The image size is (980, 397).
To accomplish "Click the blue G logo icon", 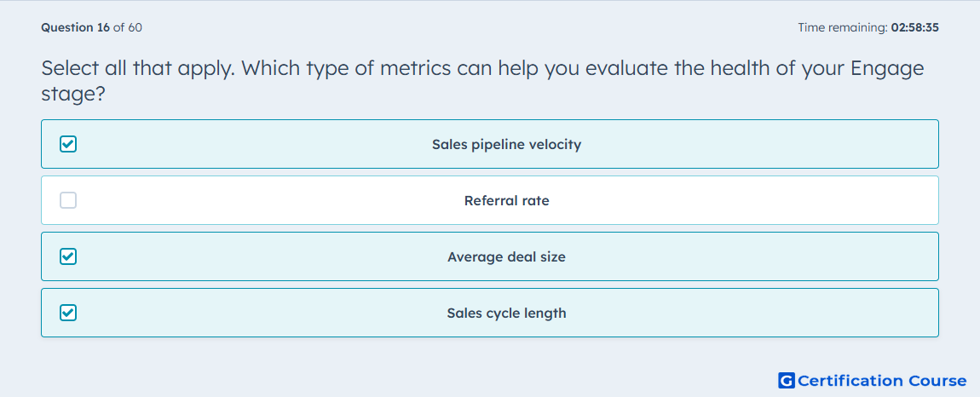I will pos(787,381).
